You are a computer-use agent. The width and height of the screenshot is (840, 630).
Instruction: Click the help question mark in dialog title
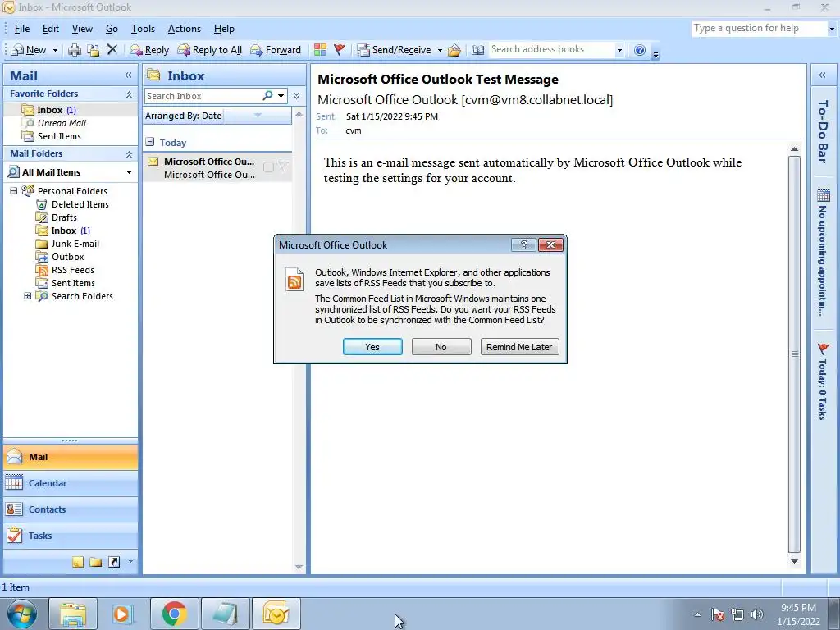(524, 244)
